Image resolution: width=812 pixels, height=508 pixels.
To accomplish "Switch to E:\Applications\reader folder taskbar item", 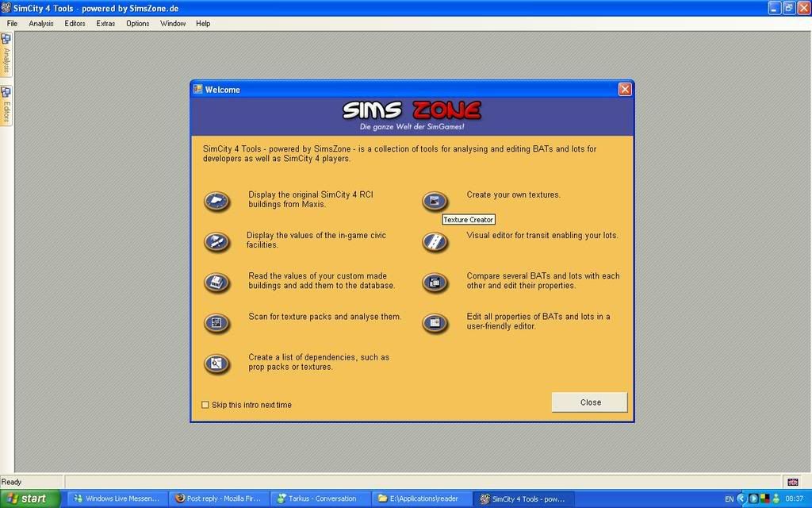I will (x=421, y=498).
